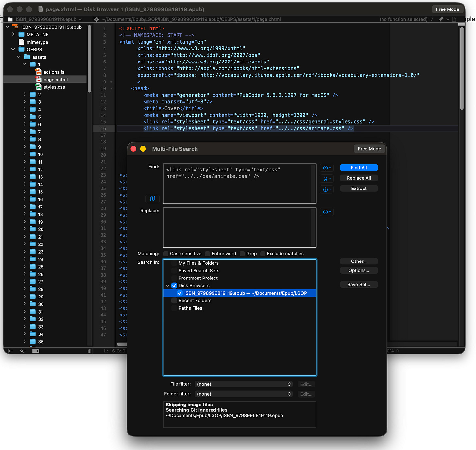Click folder icon in sidebar header
Image resolution: width=476 pixels, height=450 pixels.
coord(10,19)
